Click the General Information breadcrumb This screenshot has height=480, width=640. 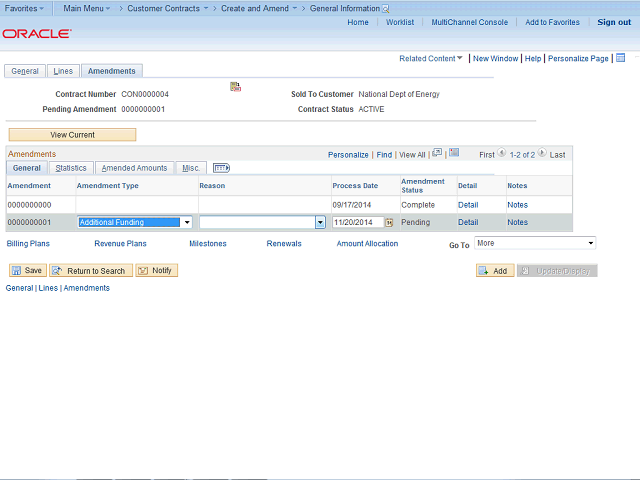click(345, 9)
